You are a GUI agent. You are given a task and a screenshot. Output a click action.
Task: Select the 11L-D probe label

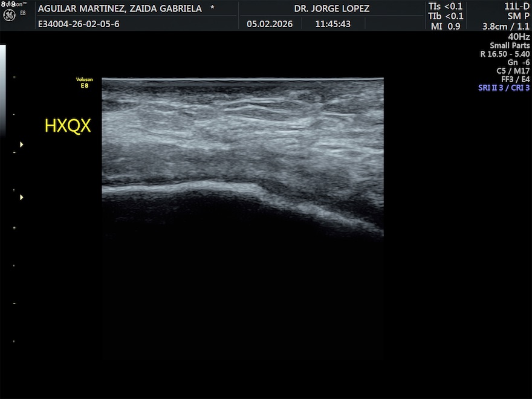tap(517, 7)
